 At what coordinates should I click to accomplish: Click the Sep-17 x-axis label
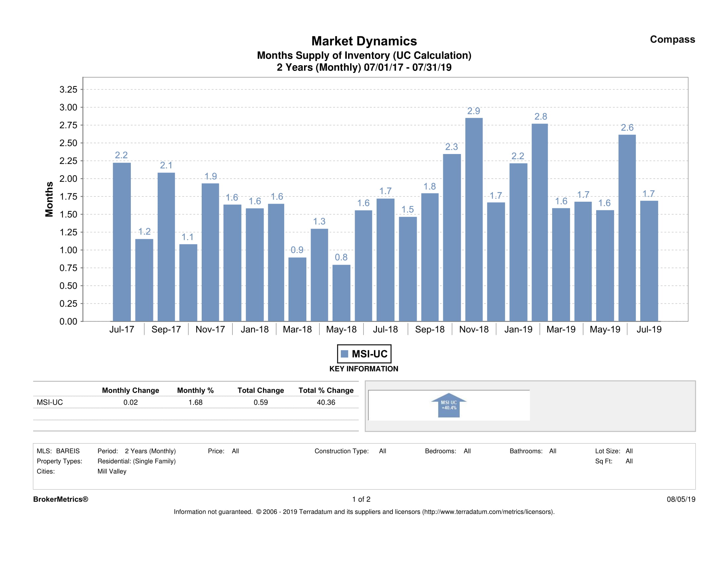(x=166, y=329)
